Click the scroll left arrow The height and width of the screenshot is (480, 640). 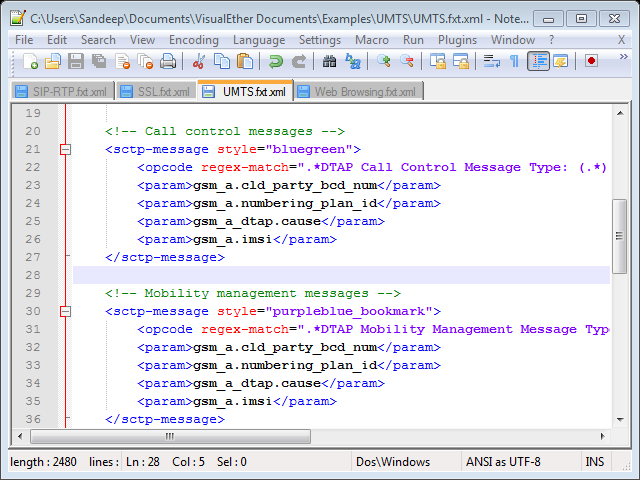20,436
